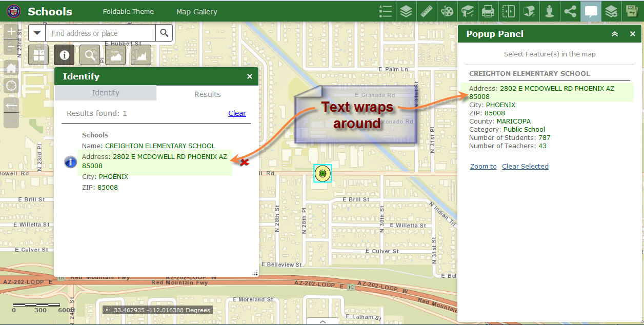Click County: MARICOPA in Popup Panel
The width and height of the screenshot is (644, 325).
point(500,121)
